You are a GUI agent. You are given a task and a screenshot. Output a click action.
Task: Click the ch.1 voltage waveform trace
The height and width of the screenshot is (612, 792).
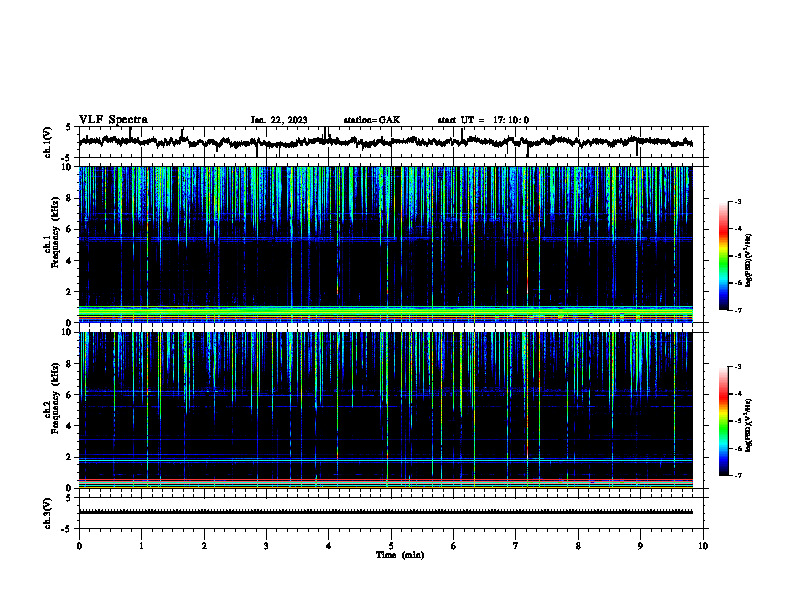(x=385, y=141)
